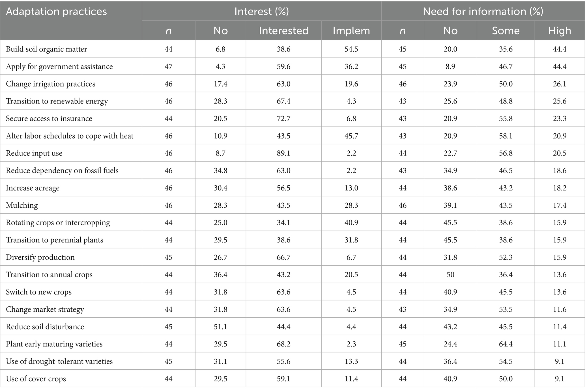The image size is (585, 392).
Task: Select the "Interested" column header
Action: pos(283,31)
